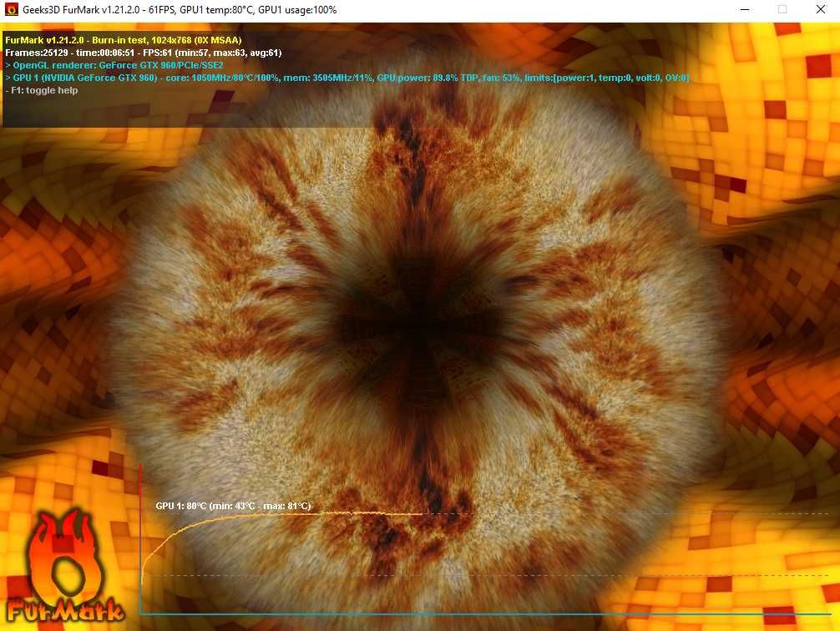
Task: Minimize the FurMark window
Action: tap(745, 10)
